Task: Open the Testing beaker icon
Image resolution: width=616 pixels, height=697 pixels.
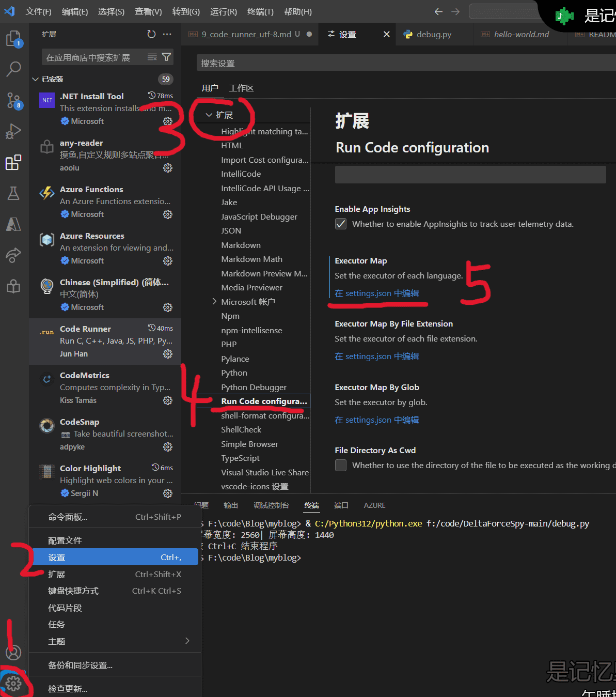Action: (x=13, y=193)
